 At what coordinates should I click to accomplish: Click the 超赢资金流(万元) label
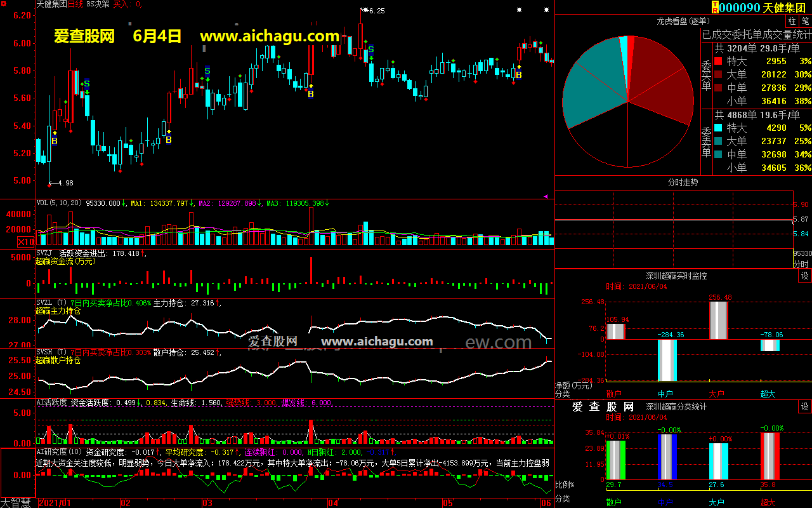coord(65,261)
